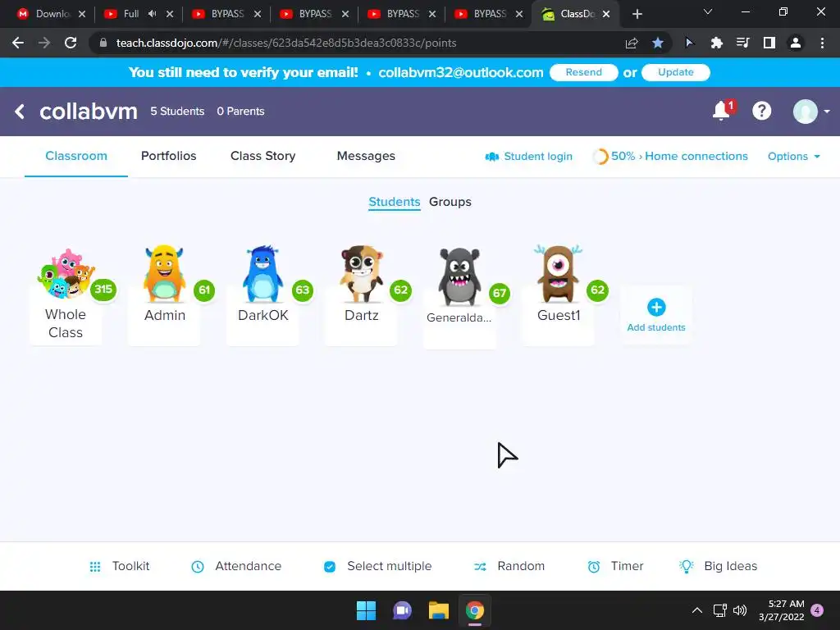Image resolution: width=840 pixels, height=630 pixels.
Task: Open the Chrome profile icon
Action: point(796,43)
